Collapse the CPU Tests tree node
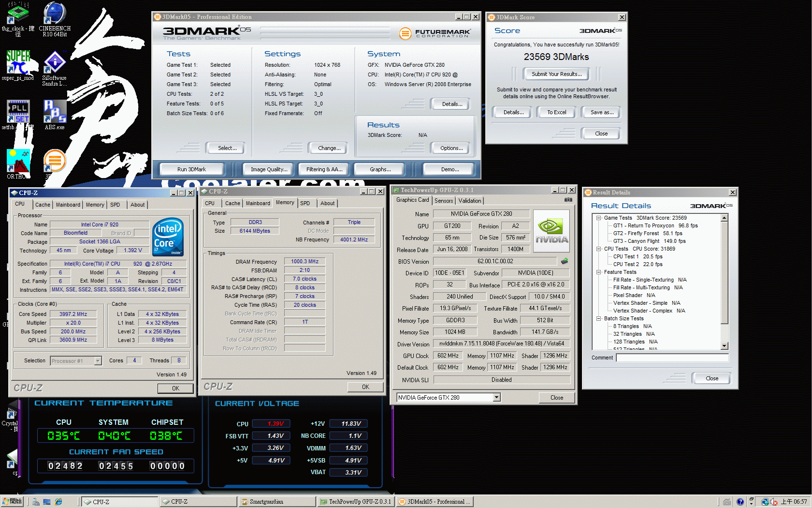The image size is (812, 508). (598, 249)
